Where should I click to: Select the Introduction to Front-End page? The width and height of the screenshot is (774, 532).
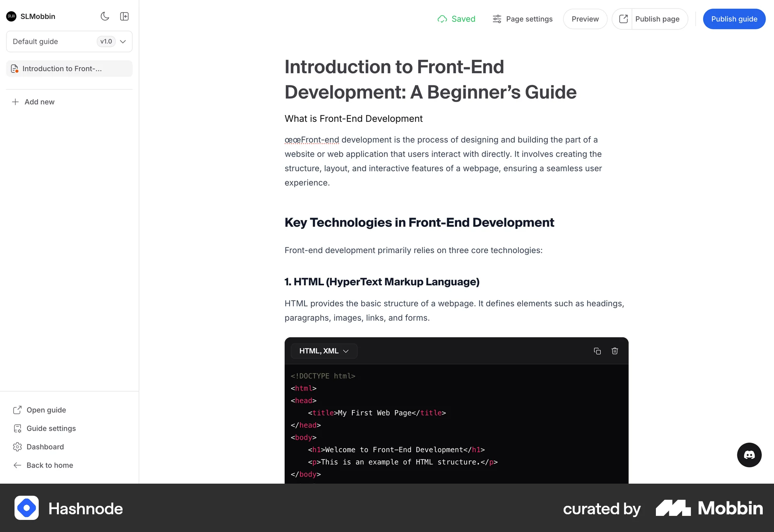(62, 69)
